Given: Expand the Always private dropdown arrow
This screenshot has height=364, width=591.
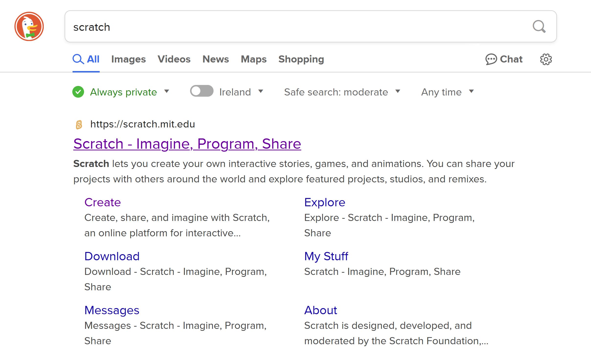Looking at the screenshot, I should pyautogui.click(x=167, y=91).
